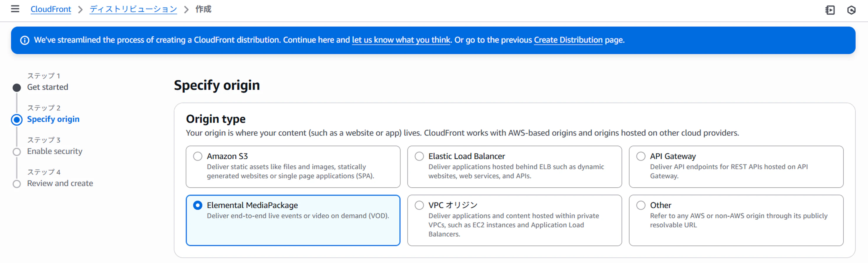
Task: Click the info icon in blue banner
Action: 25,40
